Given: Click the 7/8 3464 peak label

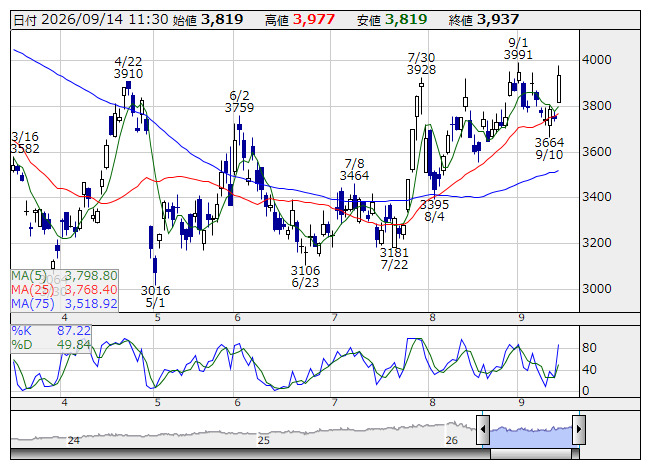Looking at the screenshot, I should [x=354, y=169].
